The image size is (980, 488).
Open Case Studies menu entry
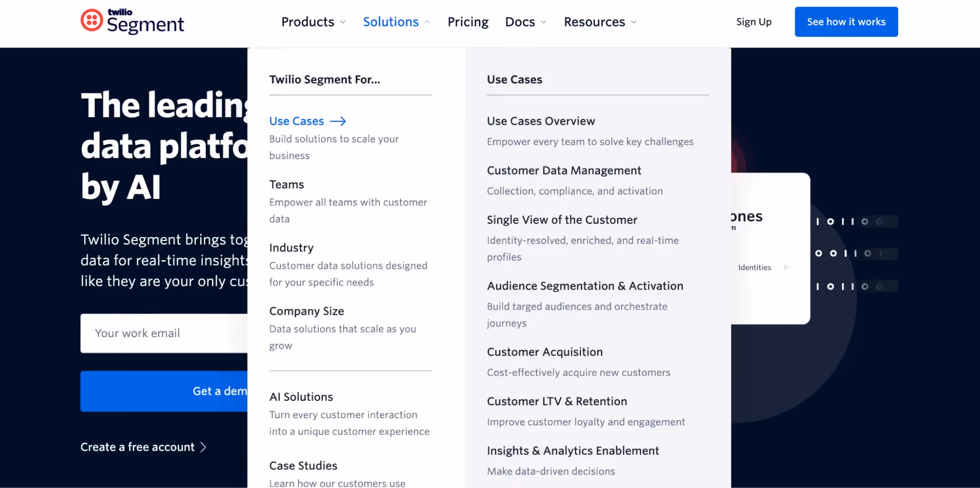(303, 466)
